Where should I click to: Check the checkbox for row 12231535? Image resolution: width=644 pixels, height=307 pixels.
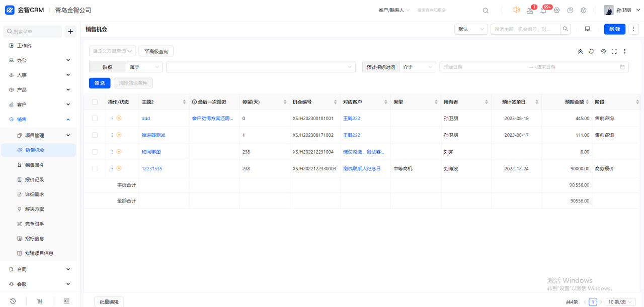click(95, 169)
